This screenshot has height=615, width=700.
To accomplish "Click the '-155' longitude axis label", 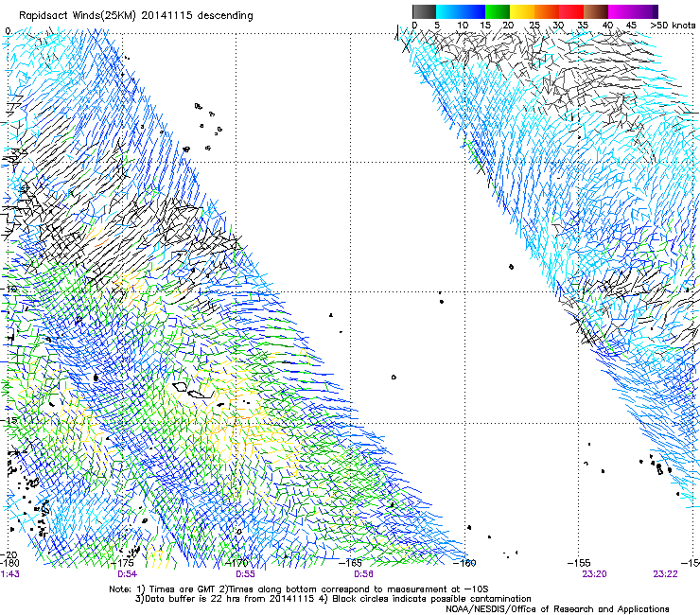I will [x=579, y=563].
